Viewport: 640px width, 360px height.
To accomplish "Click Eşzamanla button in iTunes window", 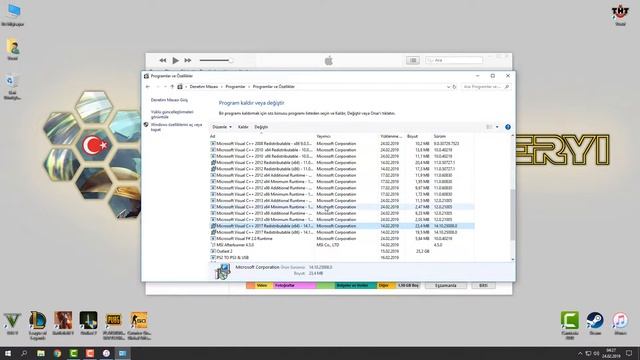I will click(x=446, y=285).
